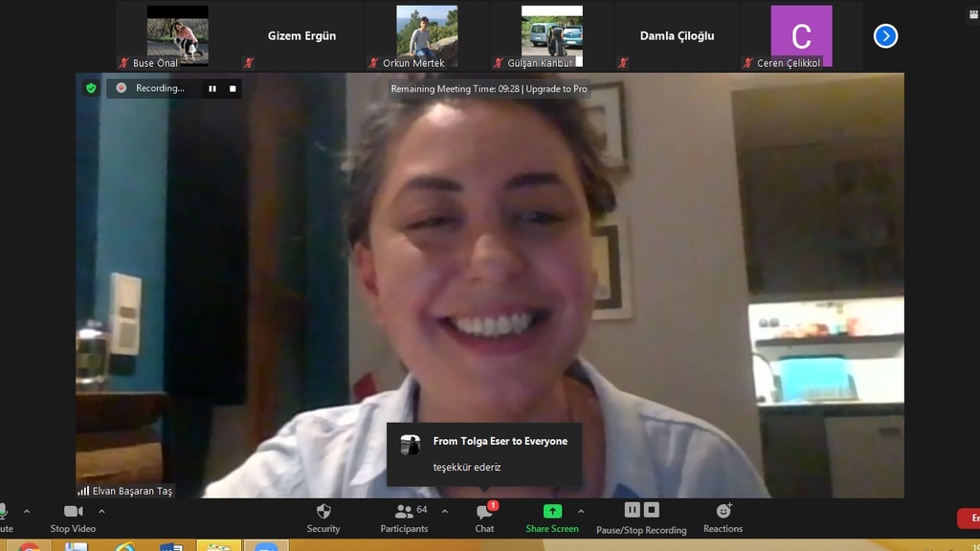This screenshot has width=980, height=551.
Task: Select Ceren Çelikkol's purple avatar tile
Action: tap(801, 35)
